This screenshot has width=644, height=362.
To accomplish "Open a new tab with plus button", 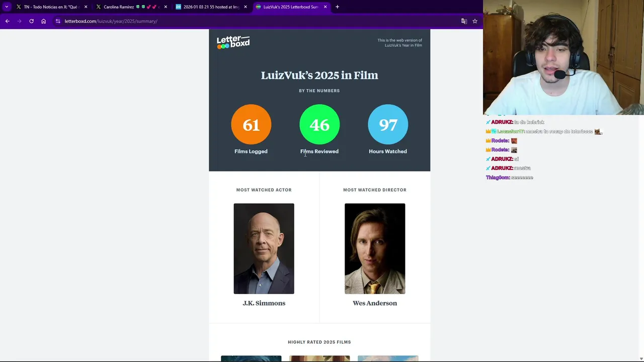I will pos(337,7).
